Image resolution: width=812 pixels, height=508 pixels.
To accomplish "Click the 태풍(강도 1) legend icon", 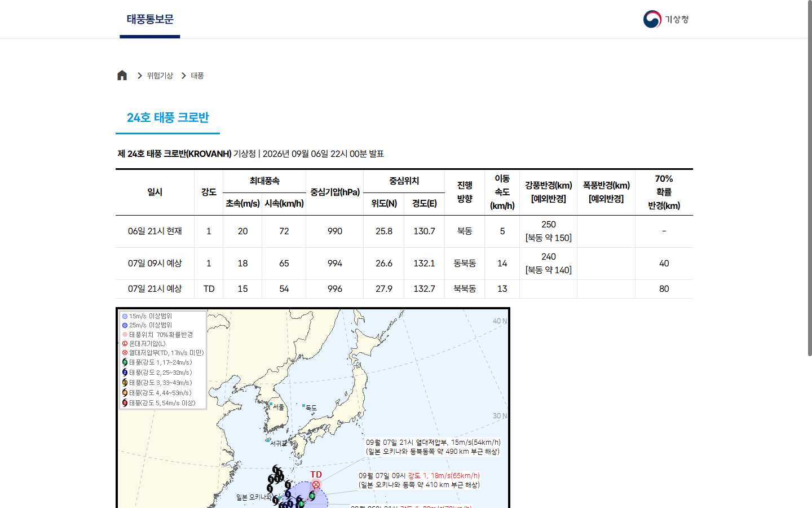I will [125, 362].
